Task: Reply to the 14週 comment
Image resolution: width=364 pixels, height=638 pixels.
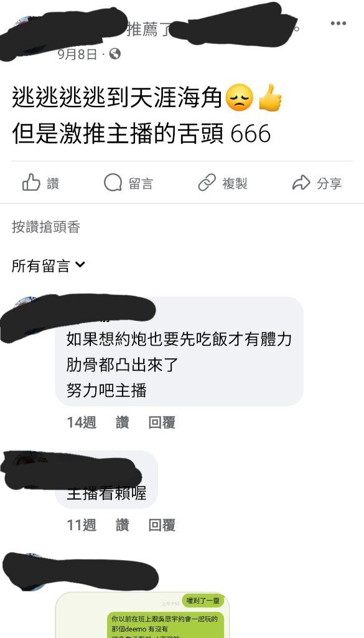Action: [162, 422]
